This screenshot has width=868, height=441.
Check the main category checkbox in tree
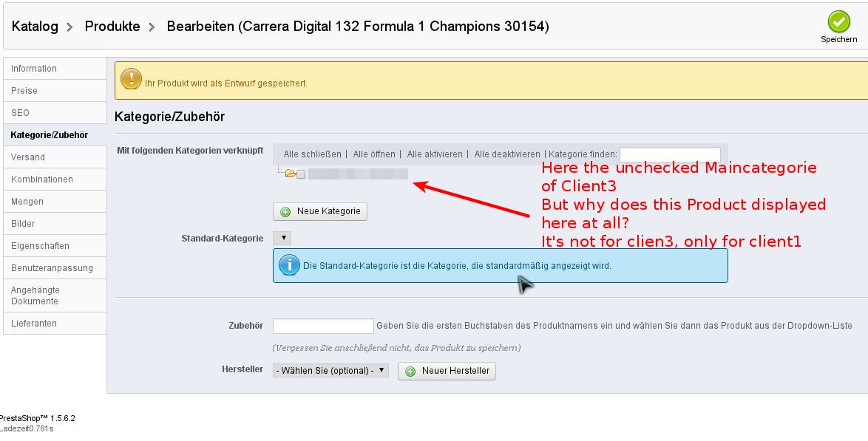pyautogui.click(x=301, y=174)
